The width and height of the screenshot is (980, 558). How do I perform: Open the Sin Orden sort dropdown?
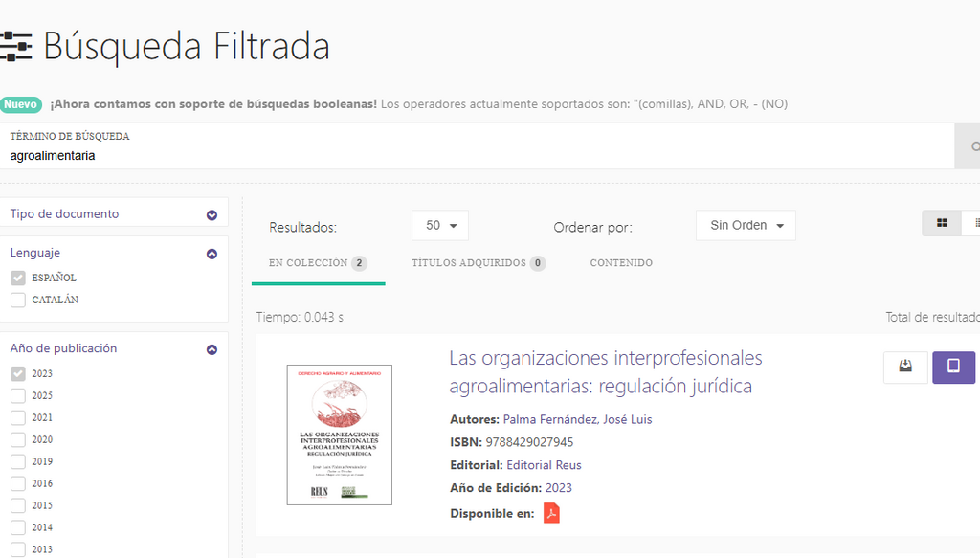746,226
